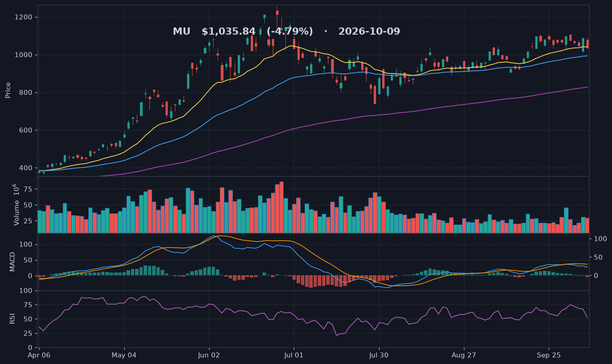Select the "Aug 27" date tick label
This screenshot has height=364, width=612.
[464, 355]
